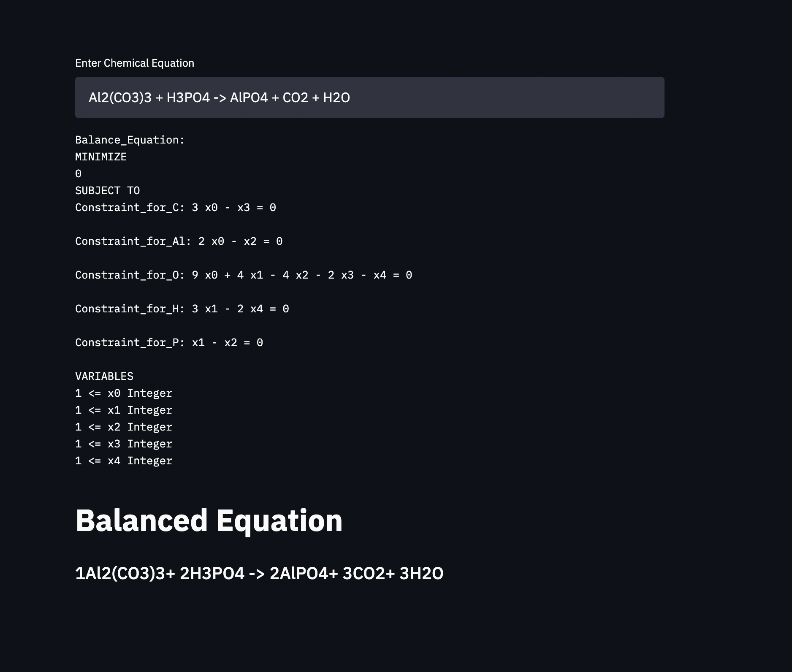Click the '1 <= x1 Integer' line
792x672 pixels.
tap(124, 410)
